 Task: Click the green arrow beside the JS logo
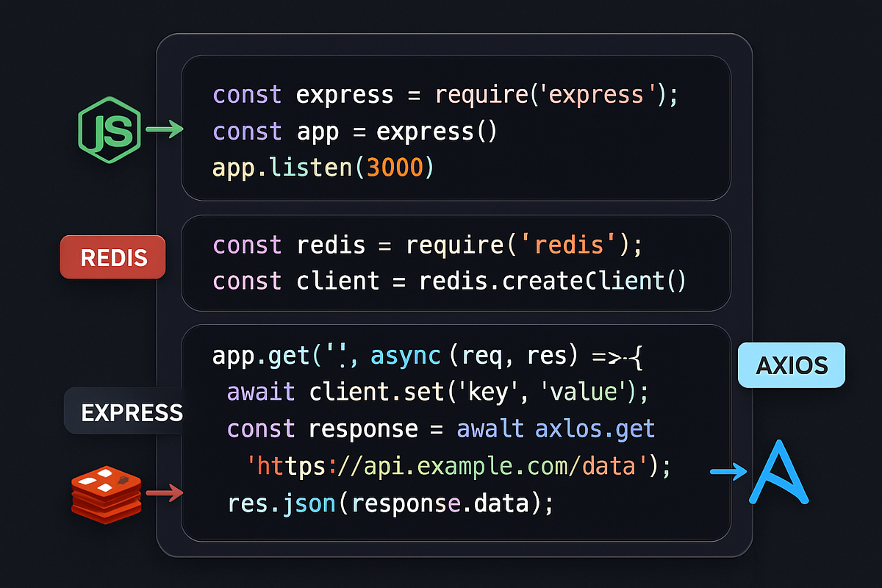point(162,129)
